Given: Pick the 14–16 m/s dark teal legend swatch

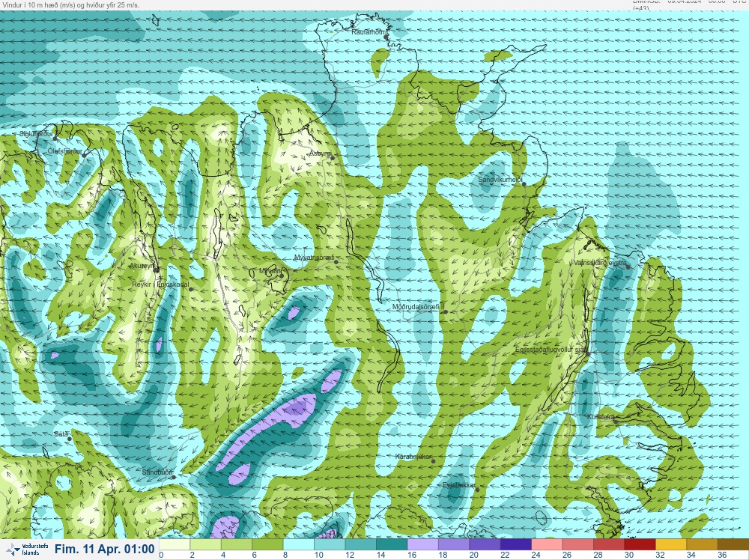Looking at the screenshot, I should (392, 544).
